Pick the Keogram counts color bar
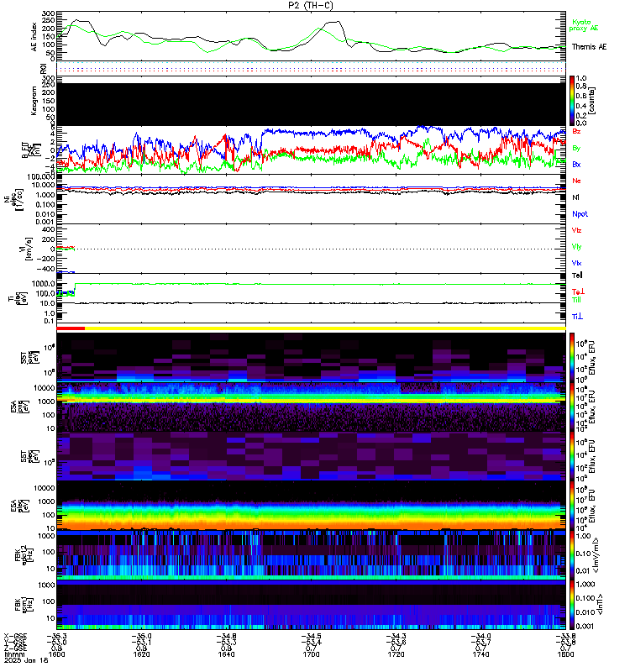 [572, 101]
